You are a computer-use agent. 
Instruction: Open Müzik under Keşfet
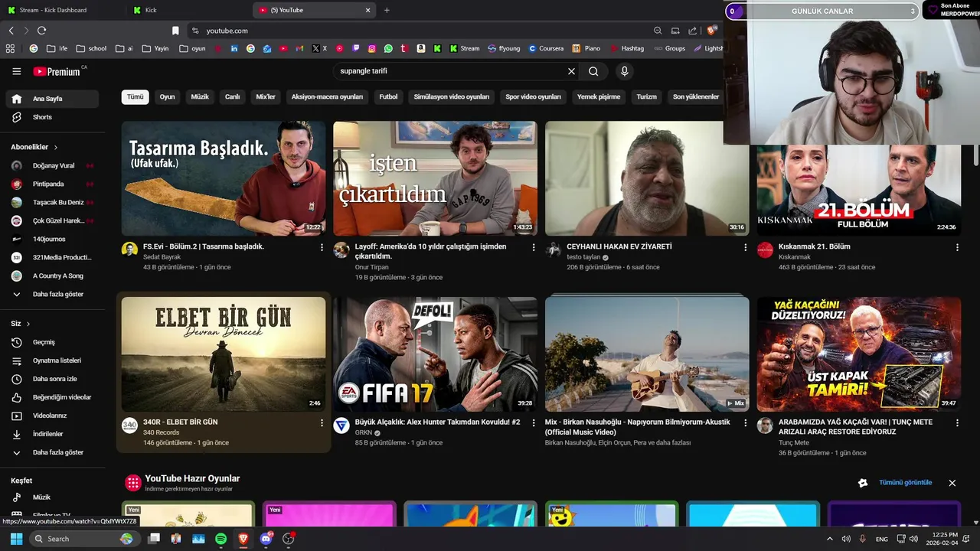[x=52, y=497]
